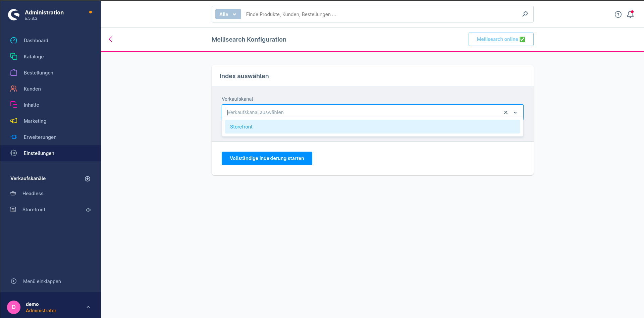This screenshot has width=644, height=318.
Task: Click the search magnifier icon
Action: (525, 14)
